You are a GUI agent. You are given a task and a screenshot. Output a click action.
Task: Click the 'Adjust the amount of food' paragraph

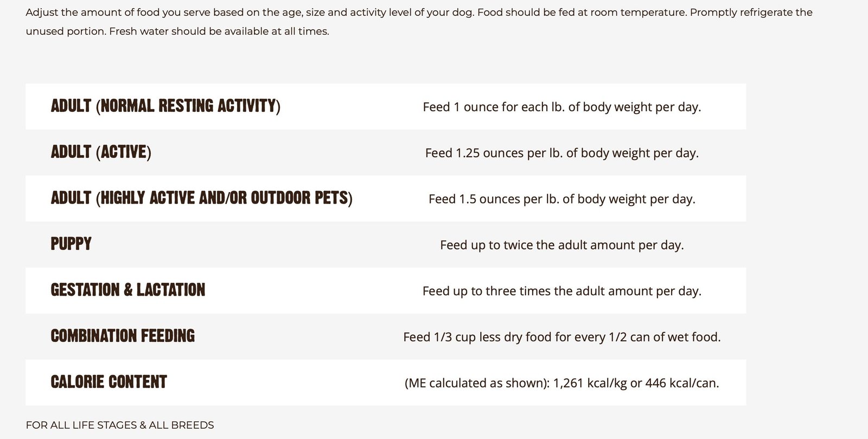click(419, 22)
